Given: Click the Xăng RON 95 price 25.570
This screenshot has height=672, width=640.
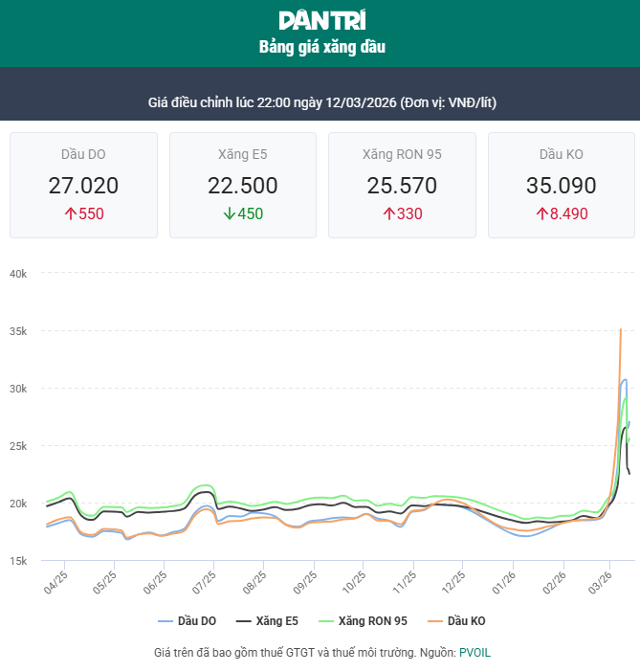Looking at the screenshot, I should coord(402,186).
